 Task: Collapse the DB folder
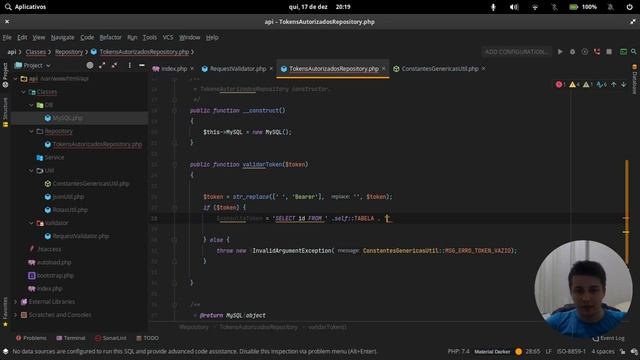pos(31,105)
